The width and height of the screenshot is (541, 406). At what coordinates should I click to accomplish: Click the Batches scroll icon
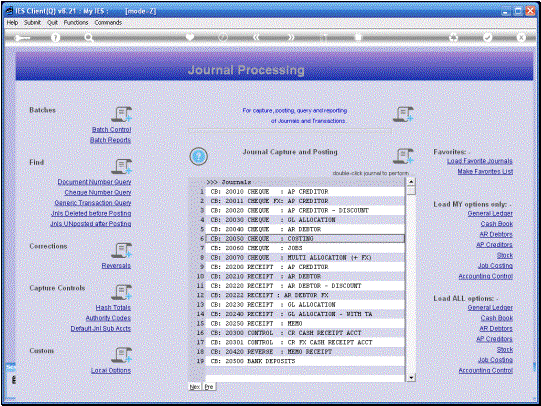click(121, 114)
